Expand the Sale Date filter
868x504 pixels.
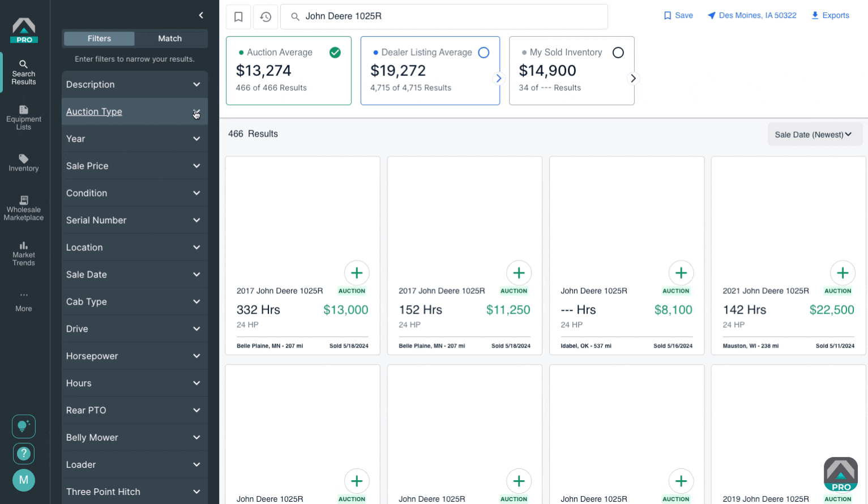tap(134, 275)
